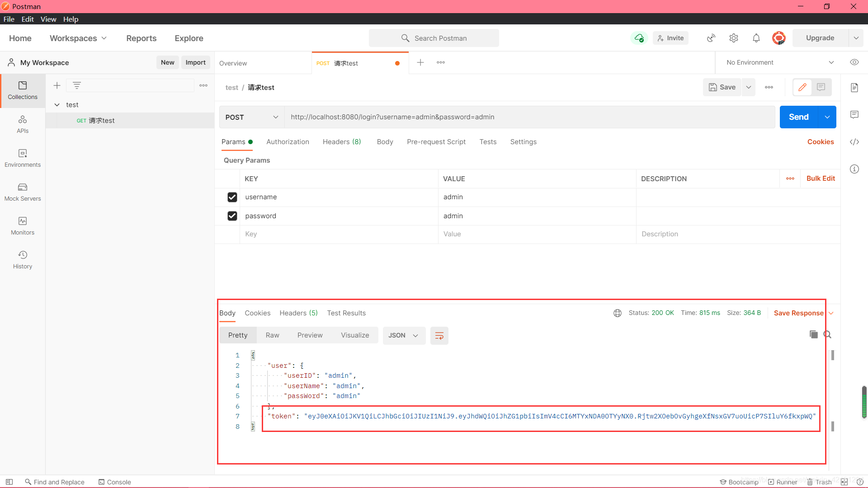The width and height of the screenshot is (868, 488).
Task: Open the code snippet panel icon
Action: (x=854, y=142)
